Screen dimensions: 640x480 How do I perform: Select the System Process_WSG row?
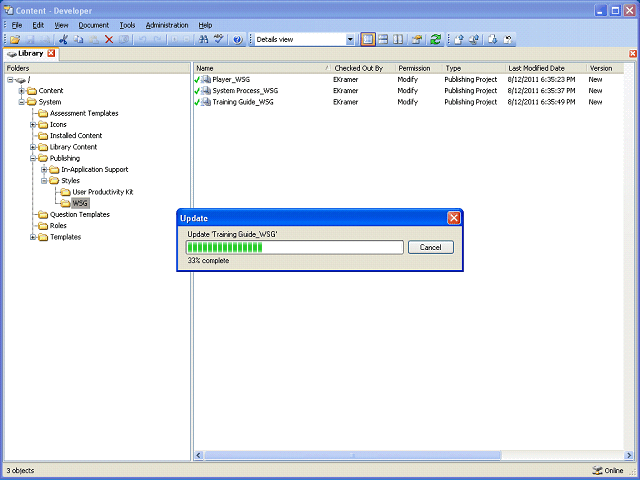[x=408, y=91]
